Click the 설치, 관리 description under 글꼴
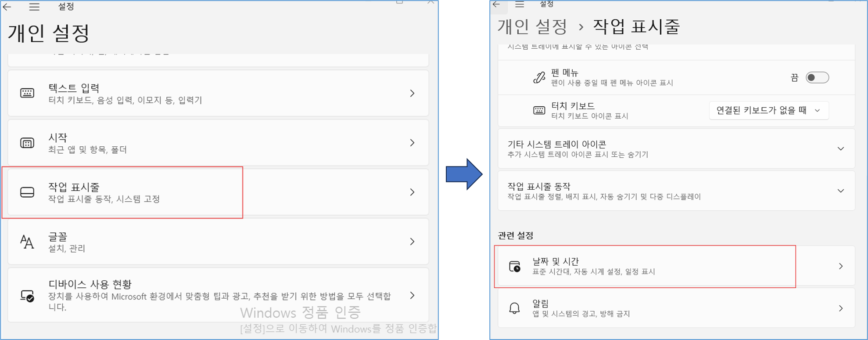The width and height of the screenshot is (868, 340). [x=67, y=249]
